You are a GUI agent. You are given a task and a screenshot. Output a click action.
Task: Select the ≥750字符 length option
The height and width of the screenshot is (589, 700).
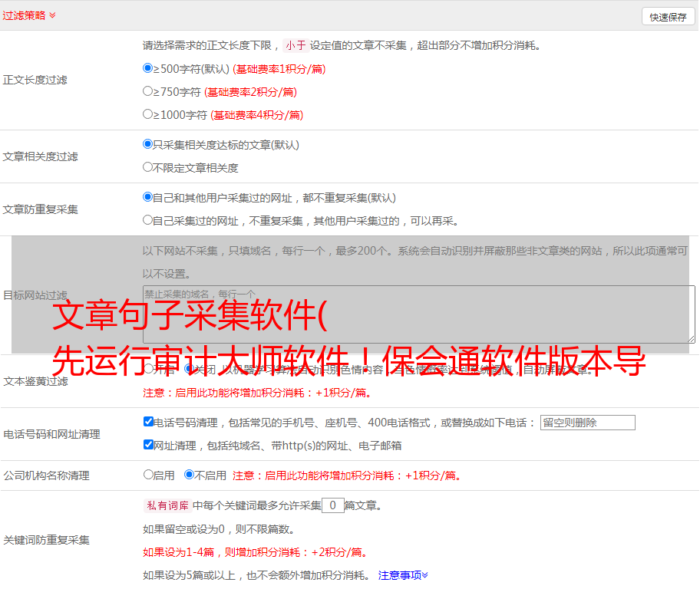pos(148,91)
